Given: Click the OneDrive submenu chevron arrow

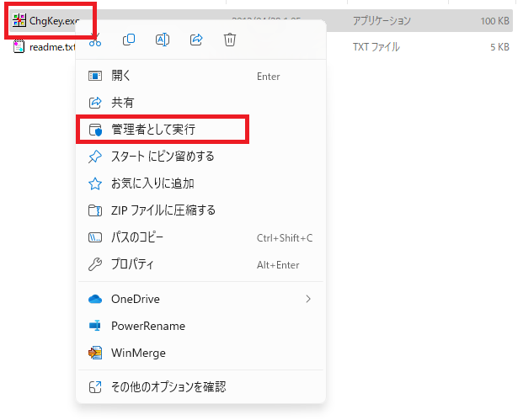Looking at the screenshot, I should pyautogui.click(x=308, y=299).
